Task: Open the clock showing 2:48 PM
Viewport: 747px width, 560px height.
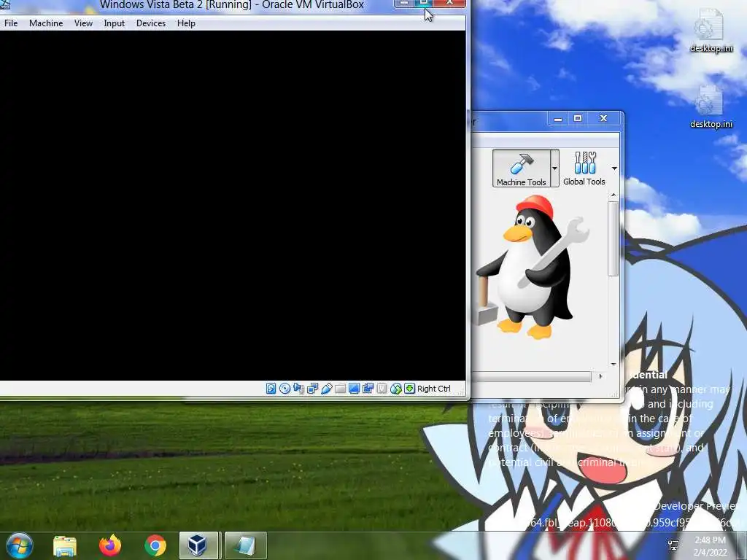Action: pos(711,546)
